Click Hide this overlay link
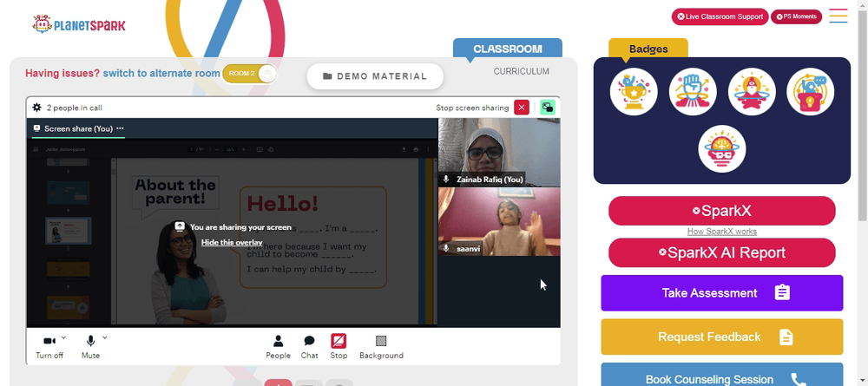This screenshot has height=386, width=868. 232,242
